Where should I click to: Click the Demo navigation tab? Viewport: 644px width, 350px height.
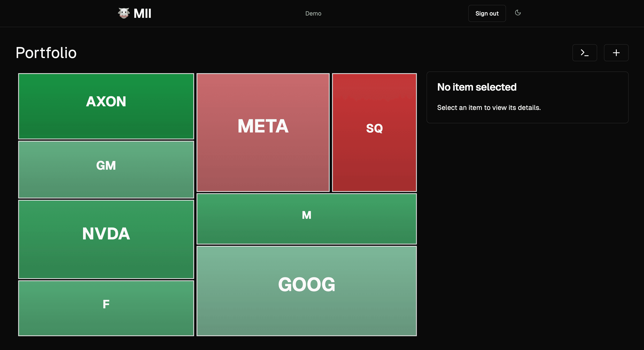point(313,13)
